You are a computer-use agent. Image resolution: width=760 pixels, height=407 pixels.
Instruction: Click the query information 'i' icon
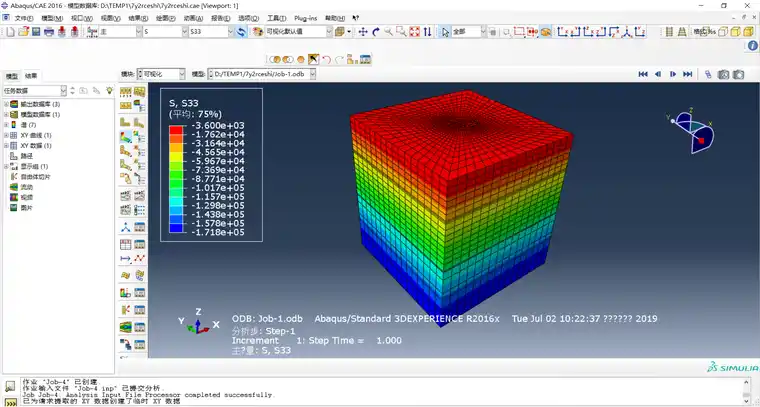point(752,46)
